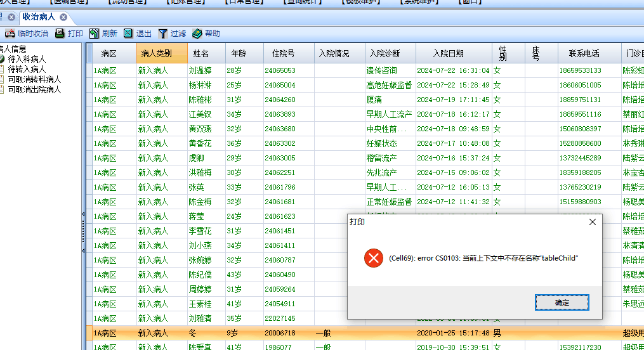This screenshot has width=644, height=350.
Task: Click the 帮助 help book icon
Action: tap(197, 34)
